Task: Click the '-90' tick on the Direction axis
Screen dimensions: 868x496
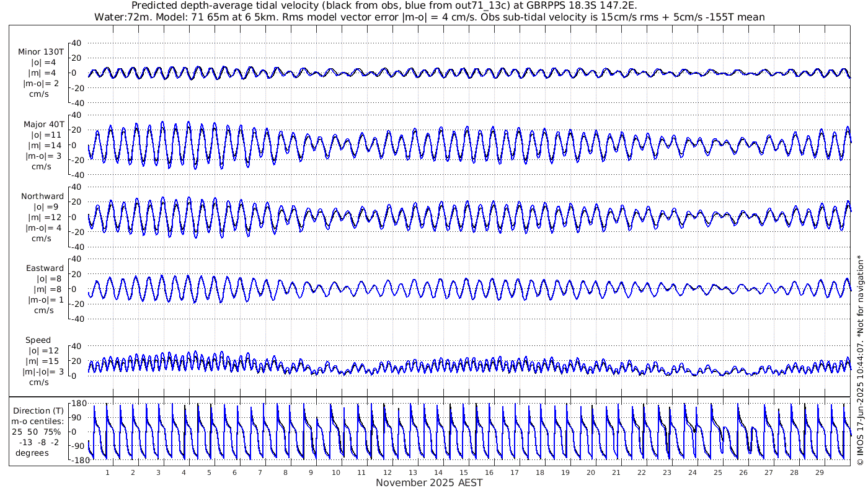Action: point(78,446)
